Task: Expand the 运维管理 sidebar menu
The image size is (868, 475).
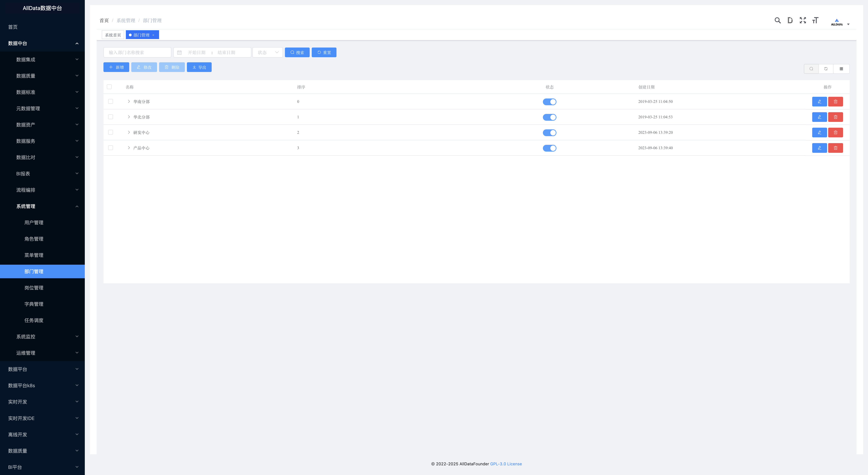Action: [42, 353]
